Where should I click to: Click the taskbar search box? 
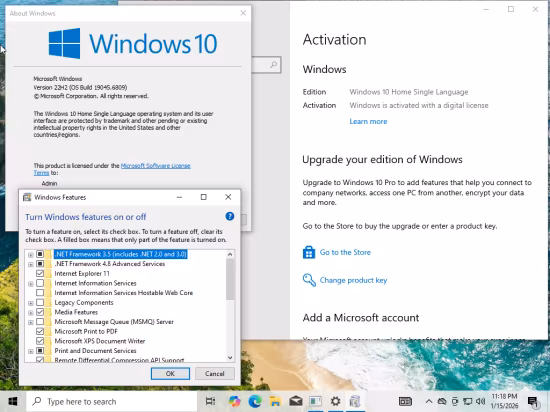point(112,401)
